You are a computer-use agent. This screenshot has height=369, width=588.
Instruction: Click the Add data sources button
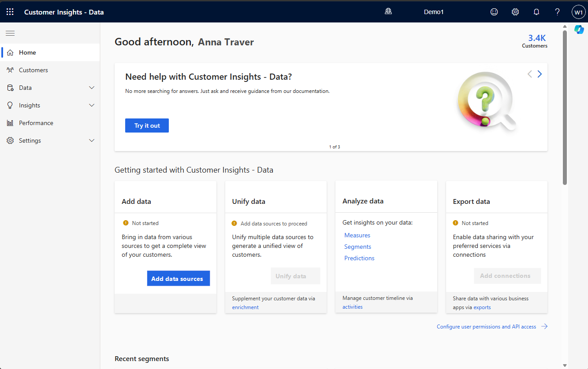pos(178,278)
